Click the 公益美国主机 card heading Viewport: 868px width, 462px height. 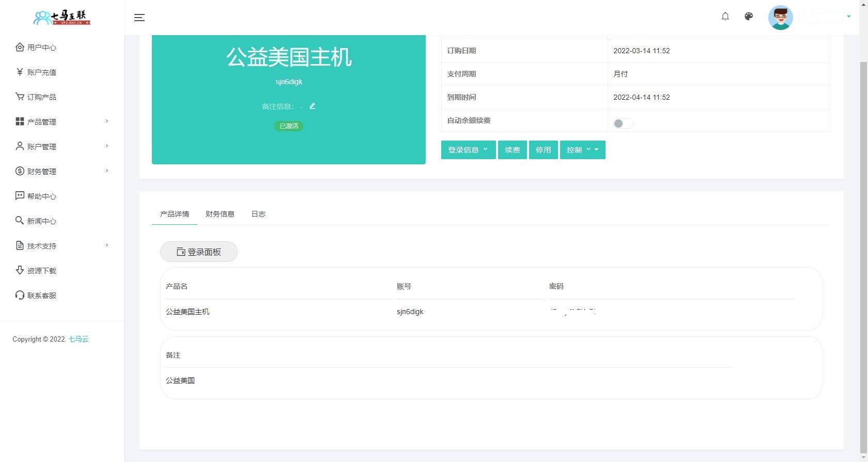tap(289, 57)
